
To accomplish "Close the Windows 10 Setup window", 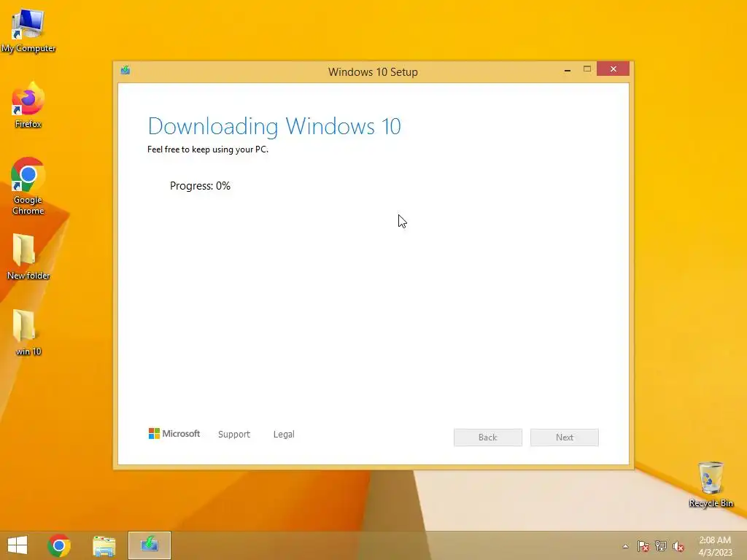I will click(613, 69).
